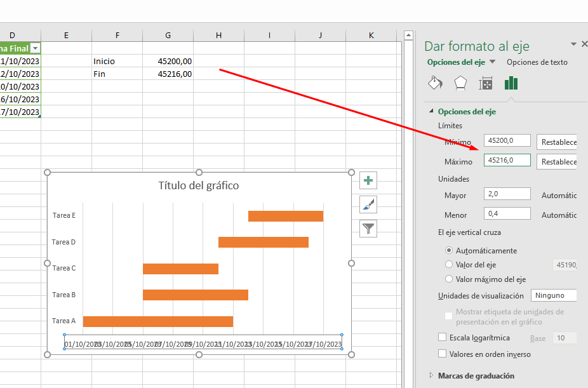
Task: Open Chart Filters funnel button
Action: 368,228
